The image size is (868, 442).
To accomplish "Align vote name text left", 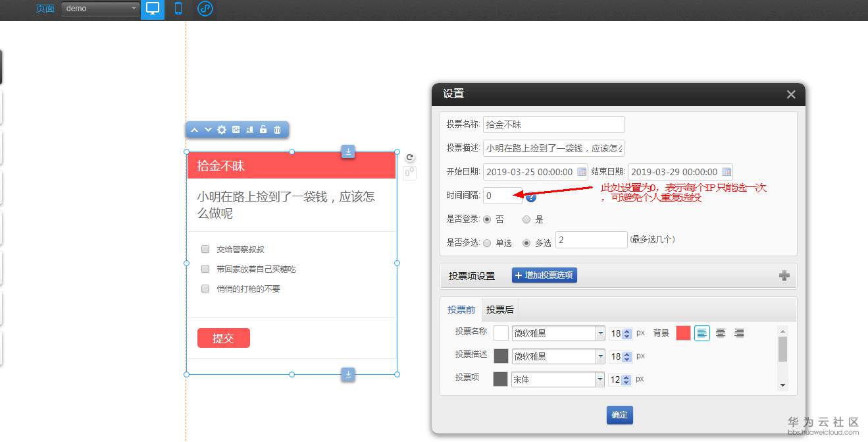I will click(702, 333).
